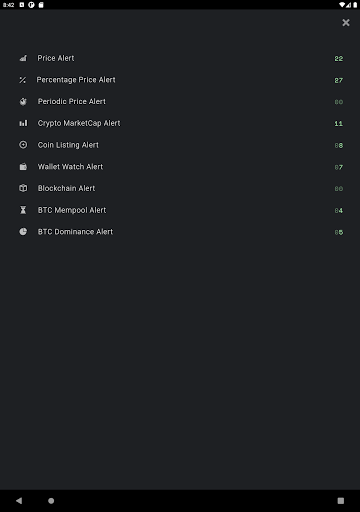Select the Coin Listing Alert item

180,145
